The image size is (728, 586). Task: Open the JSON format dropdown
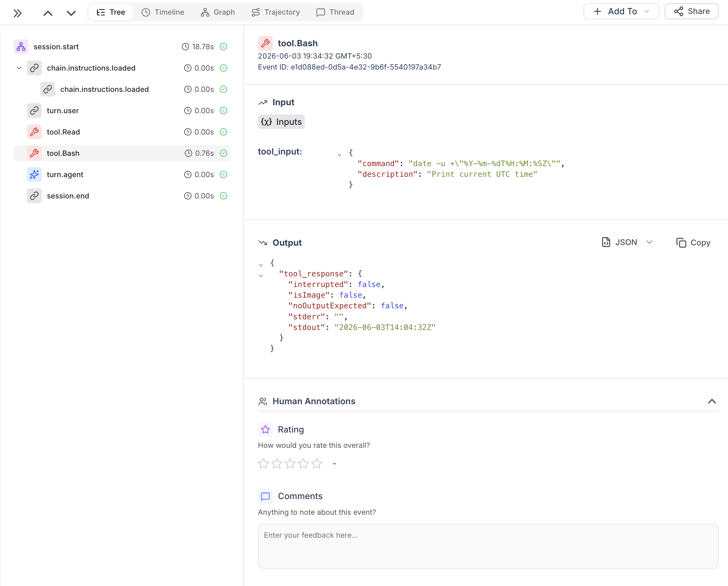tap(627, 242)
